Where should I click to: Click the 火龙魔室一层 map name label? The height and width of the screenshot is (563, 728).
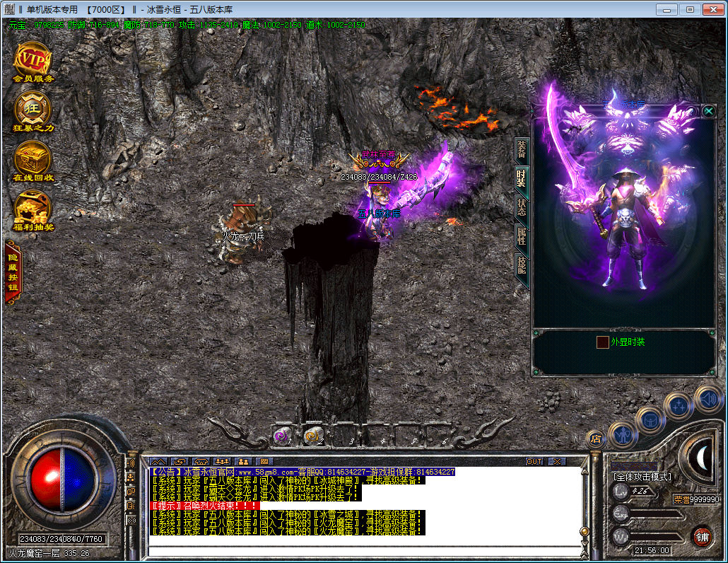[35, 553]
